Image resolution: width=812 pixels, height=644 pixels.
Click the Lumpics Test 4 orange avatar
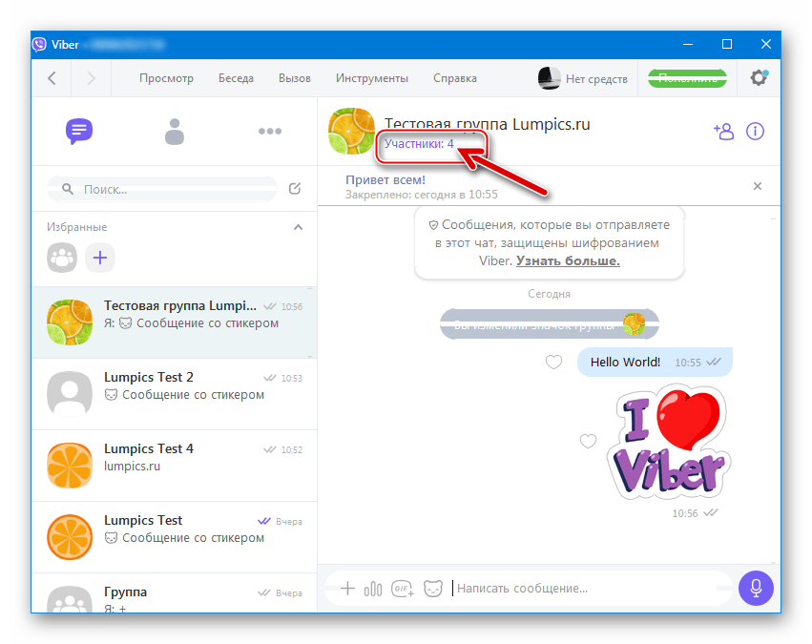pyautogui.click(x=70, y=466)
